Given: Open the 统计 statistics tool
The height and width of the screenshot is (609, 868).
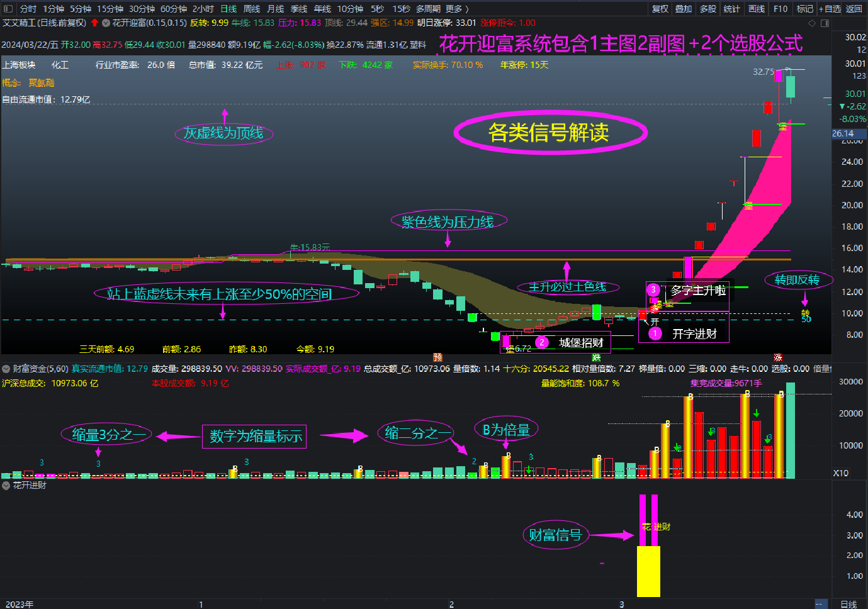Looking at the screenshot, I should coord(733,9).
